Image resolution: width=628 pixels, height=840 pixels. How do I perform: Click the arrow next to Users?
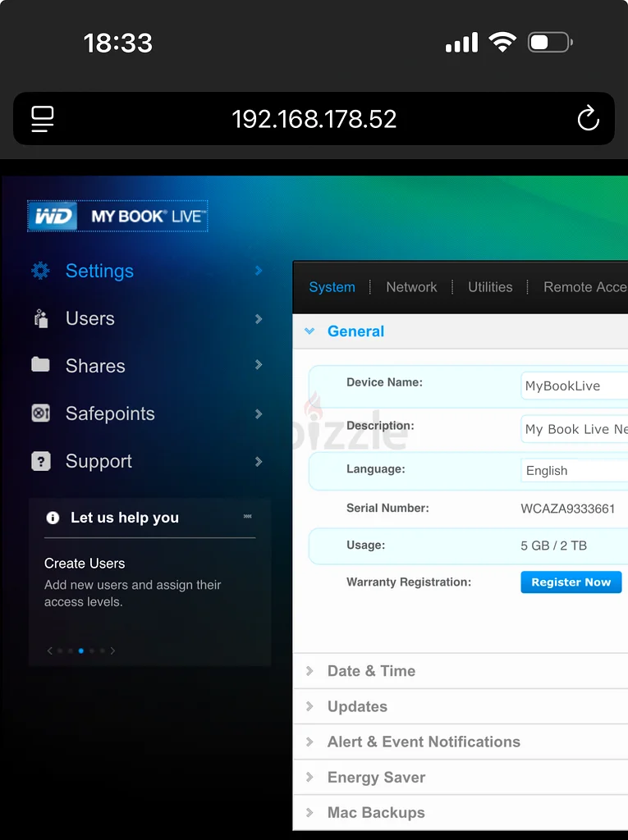[259, 319]
